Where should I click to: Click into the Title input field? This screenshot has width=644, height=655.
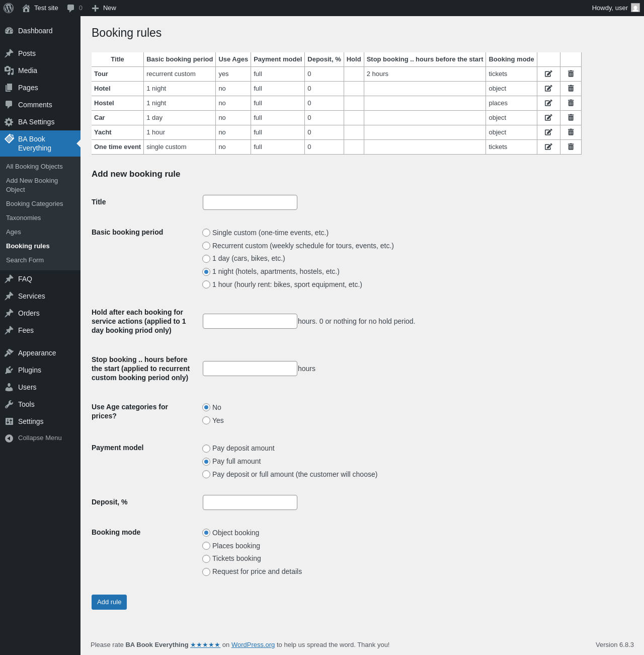pos(250,202)
